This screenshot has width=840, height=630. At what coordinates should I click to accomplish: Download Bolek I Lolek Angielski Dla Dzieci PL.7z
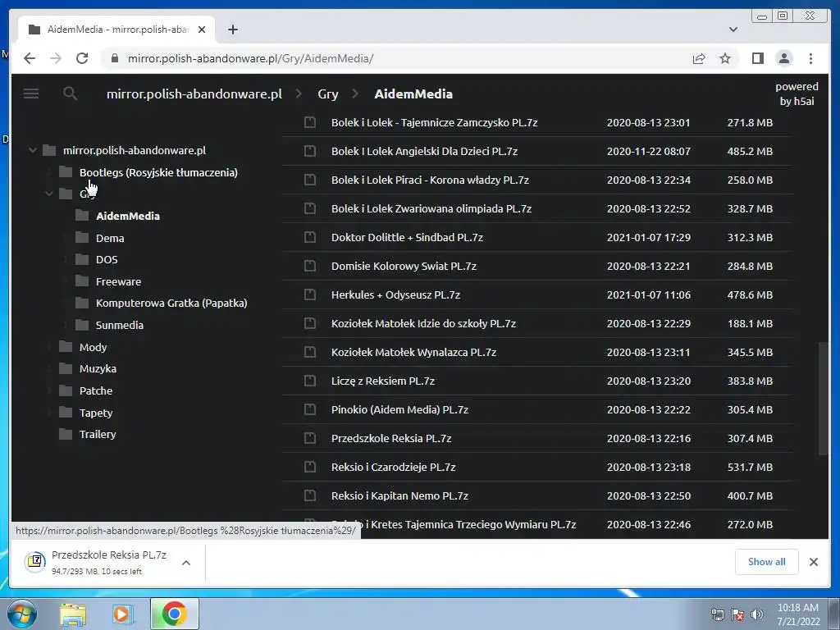coord(424,151)
